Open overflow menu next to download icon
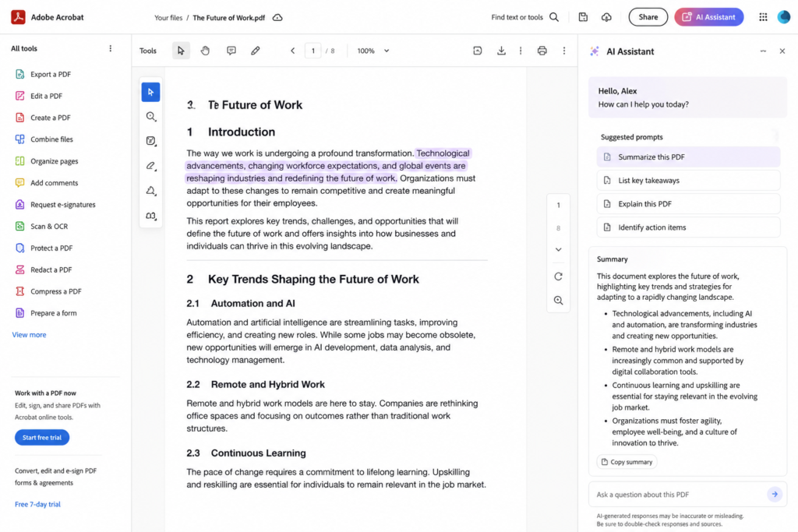Screen dimensions: 798x532 pos(521,51)
